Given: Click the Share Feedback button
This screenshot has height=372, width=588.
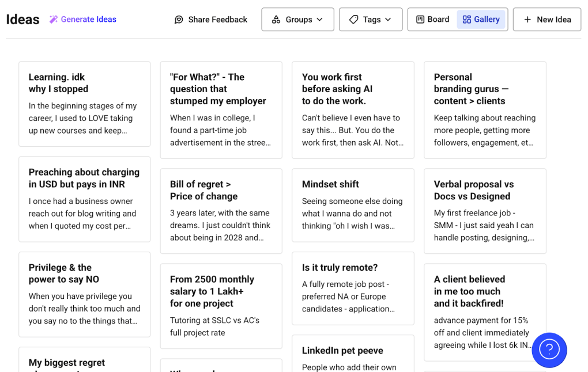Looking at the screenshot, I should pos(211,20).
